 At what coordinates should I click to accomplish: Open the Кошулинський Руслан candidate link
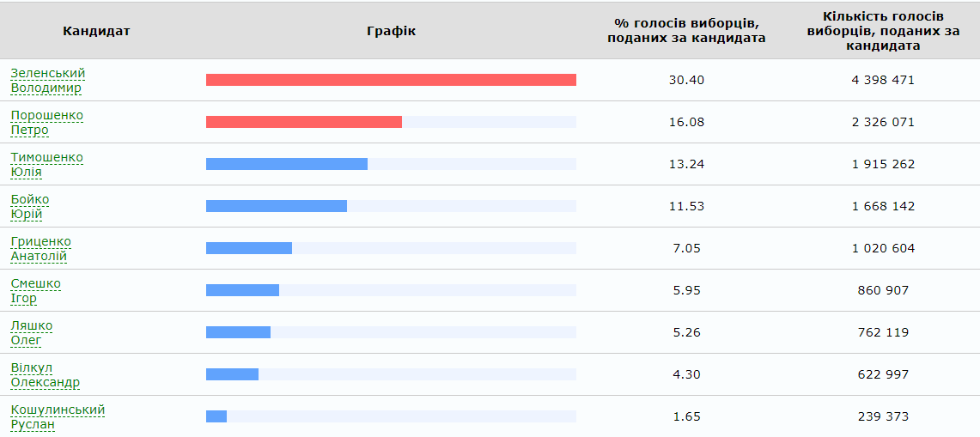[58, 416]
